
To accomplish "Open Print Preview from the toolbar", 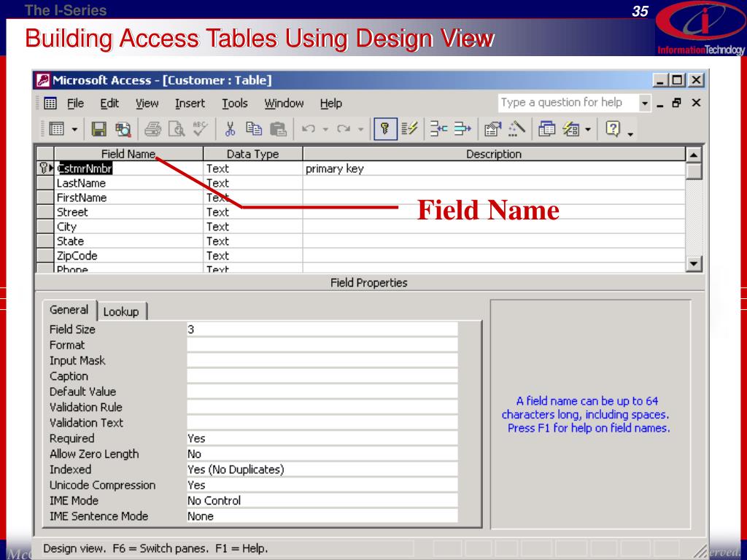I will point(177,128).
